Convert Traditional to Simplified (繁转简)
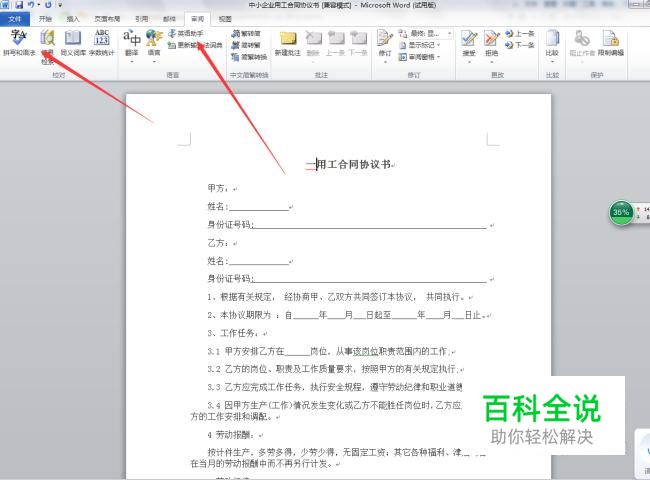This screenshot has height=480, width=650. [x=246, y=34]
